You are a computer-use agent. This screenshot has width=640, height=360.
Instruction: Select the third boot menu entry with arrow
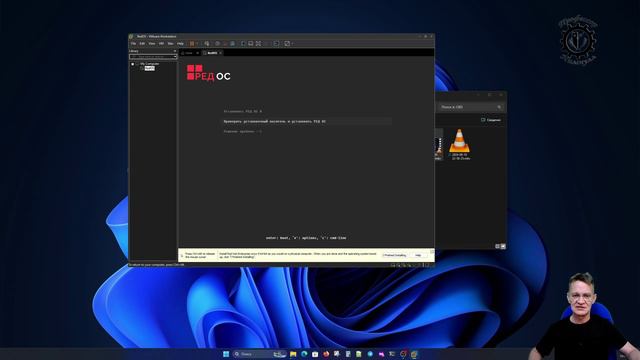coord(243,131)
